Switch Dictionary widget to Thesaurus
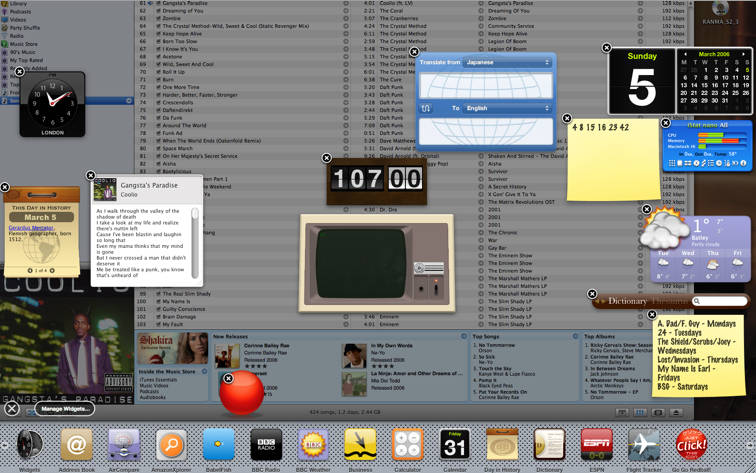756x473 pixels. pos(670,301)
